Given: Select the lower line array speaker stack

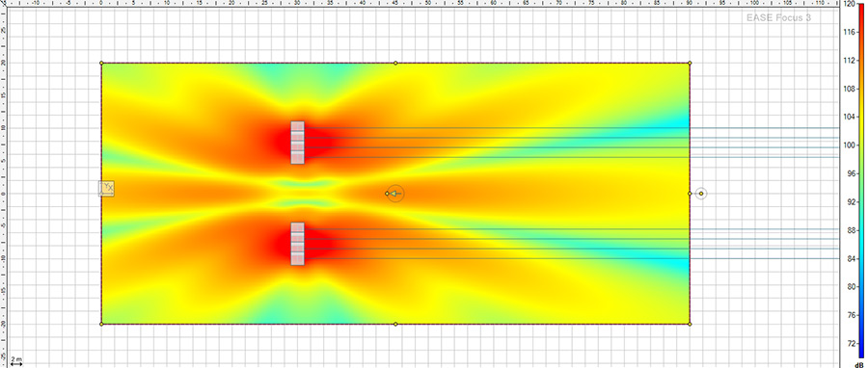Looking at the screenshot, I should click(297, 244).
